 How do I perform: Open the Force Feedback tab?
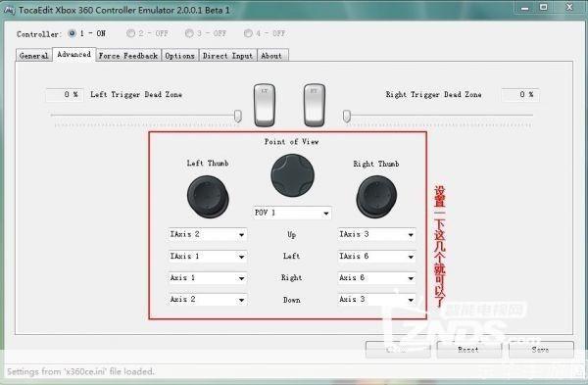click(128, 56)
